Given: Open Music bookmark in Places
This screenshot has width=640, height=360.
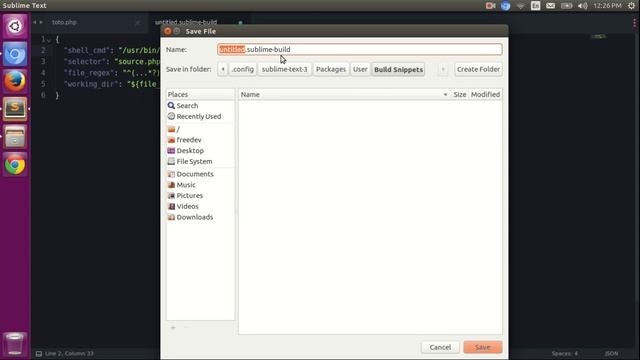Looking at the screenshot, I should 182,184.
